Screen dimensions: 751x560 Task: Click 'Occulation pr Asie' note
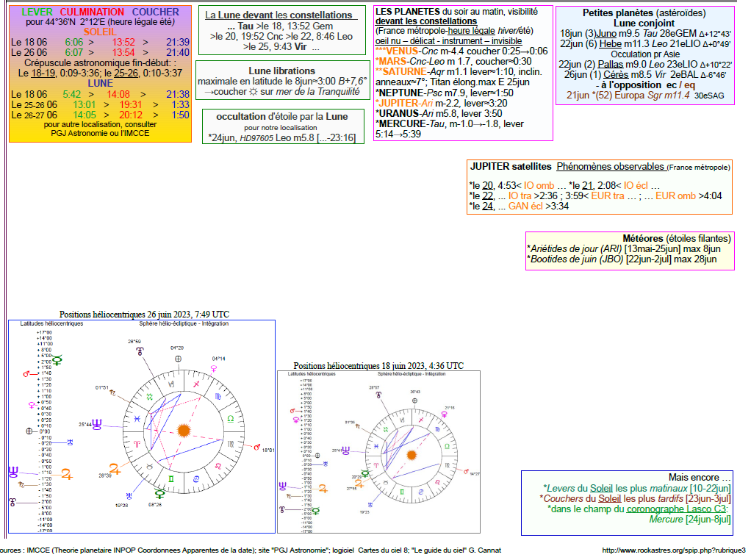click(x=645, y=54)
